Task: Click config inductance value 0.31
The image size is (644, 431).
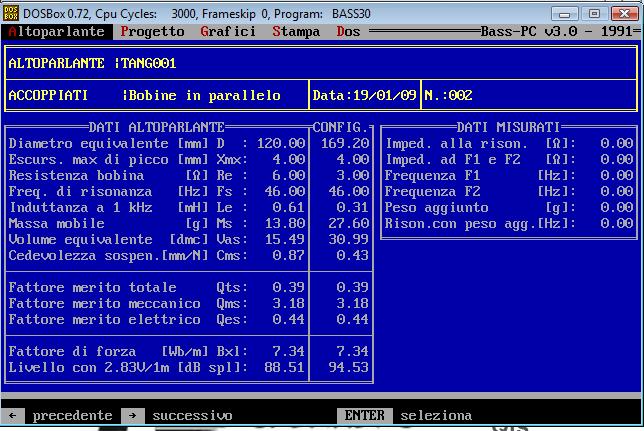Action: [353, 207]
